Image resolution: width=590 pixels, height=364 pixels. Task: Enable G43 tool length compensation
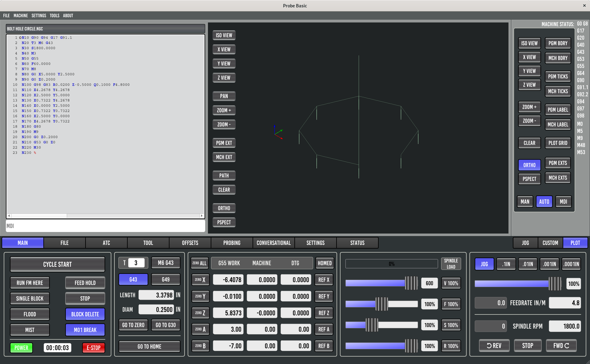coord(133,279)
